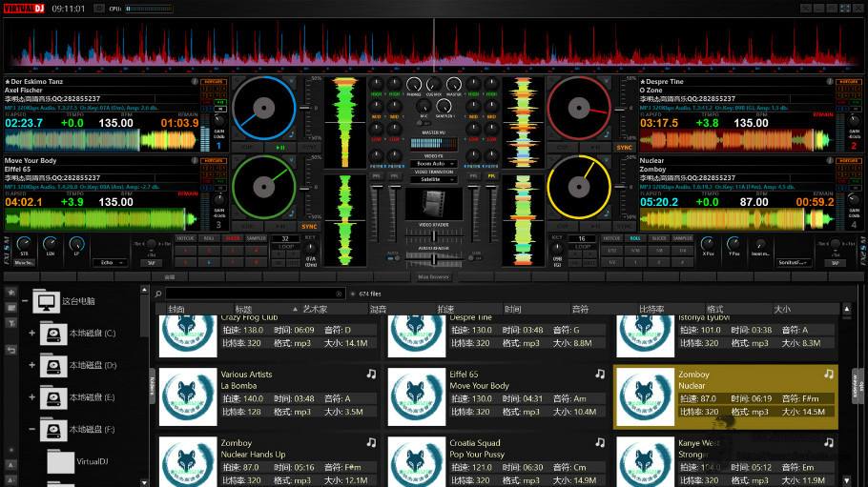Select the highlighted Zomboy Nuclear track card

point(726,397)
